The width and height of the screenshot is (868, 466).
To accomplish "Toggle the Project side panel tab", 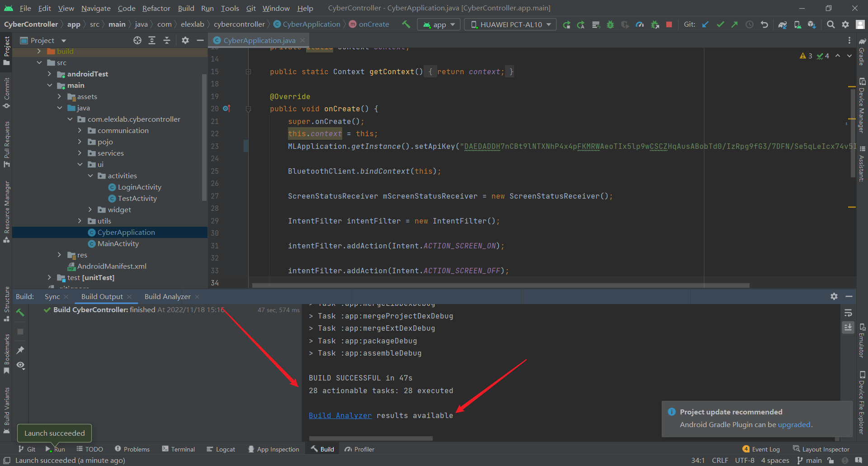I will pyautogui.click(x=6, y=51).
